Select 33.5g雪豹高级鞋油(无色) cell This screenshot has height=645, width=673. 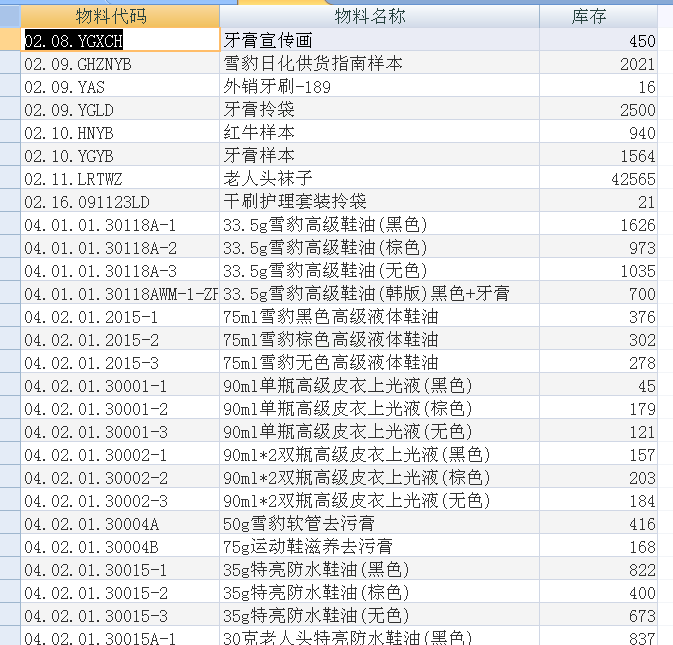(x=379, y=271)
